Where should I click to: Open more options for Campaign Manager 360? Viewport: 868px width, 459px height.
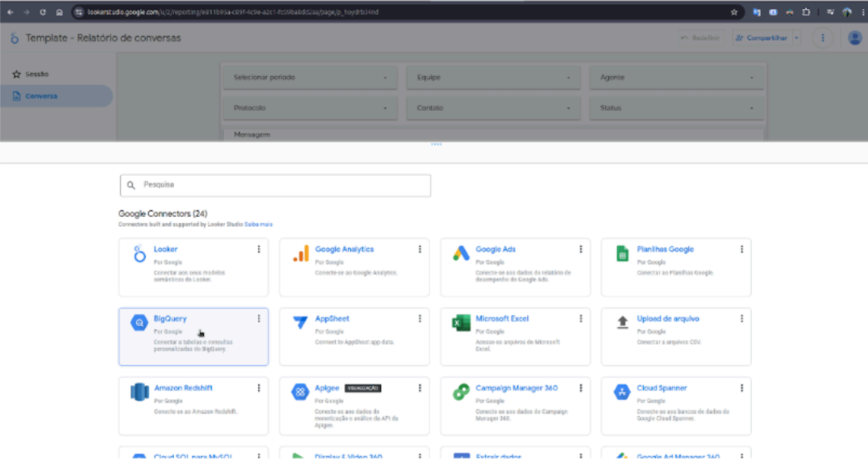pyautogui.click(x=581, y=388)
